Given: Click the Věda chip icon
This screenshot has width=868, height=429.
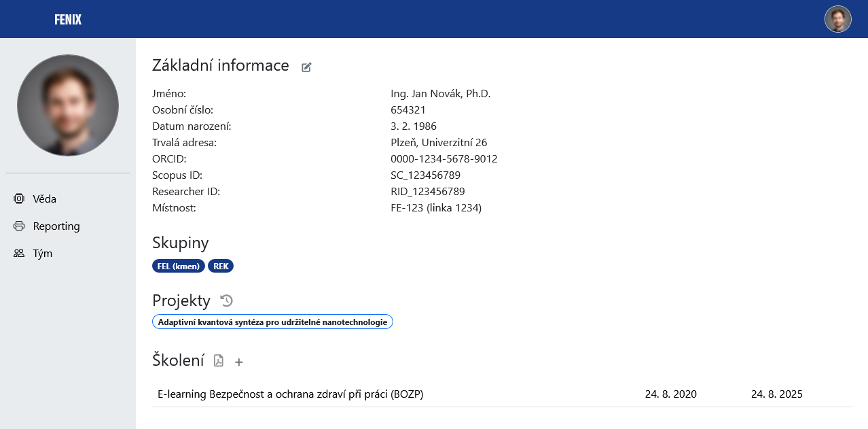Looking at the screenshot, I should click(19, 199).
